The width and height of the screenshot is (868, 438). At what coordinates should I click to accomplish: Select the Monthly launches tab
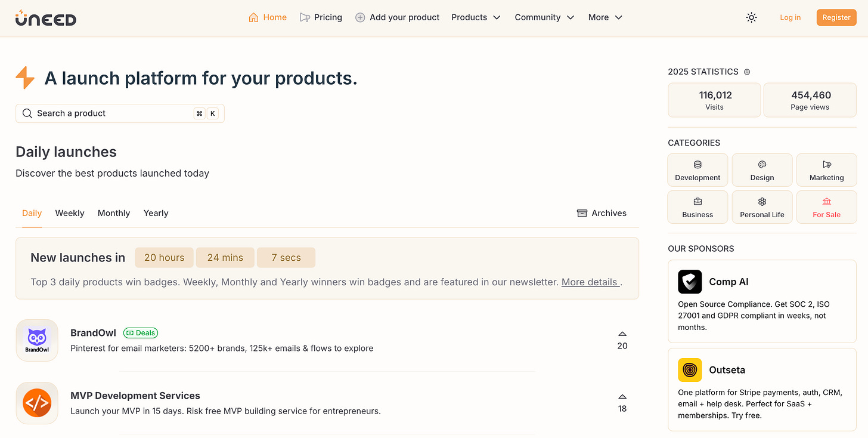click(114, 213)
